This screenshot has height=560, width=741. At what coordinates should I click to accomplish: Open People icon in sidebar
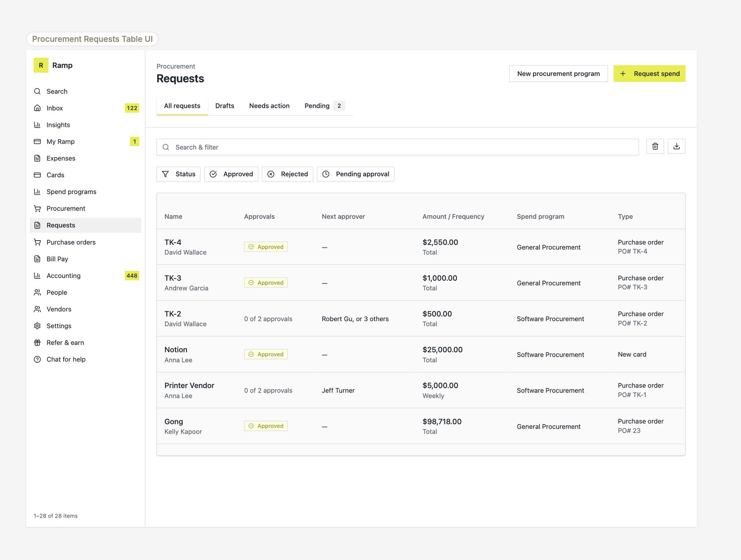tap(37, 292)
